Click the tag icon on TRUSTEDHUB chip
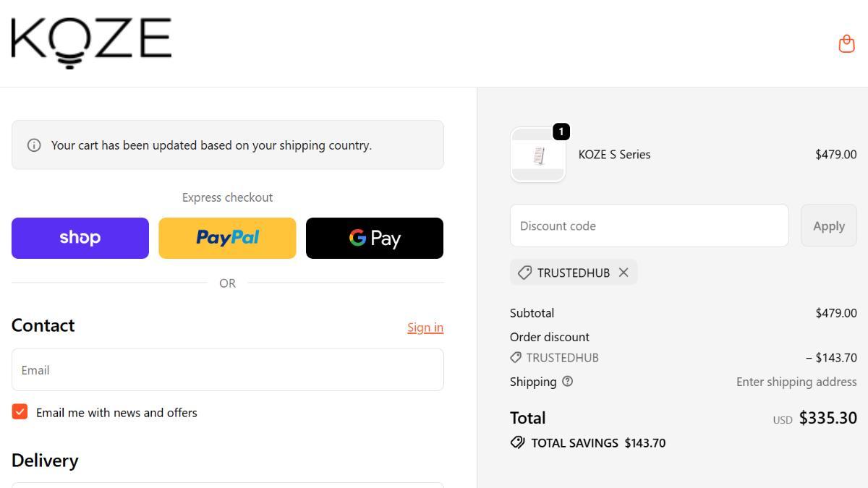This screenshot has width=868, height=488. pos(524,273)
